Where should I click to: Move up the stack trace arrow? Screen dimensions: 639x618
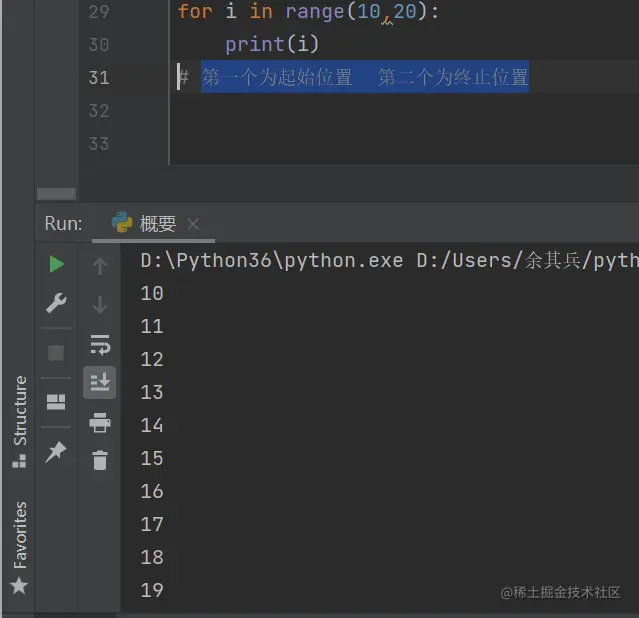point(100,266)
